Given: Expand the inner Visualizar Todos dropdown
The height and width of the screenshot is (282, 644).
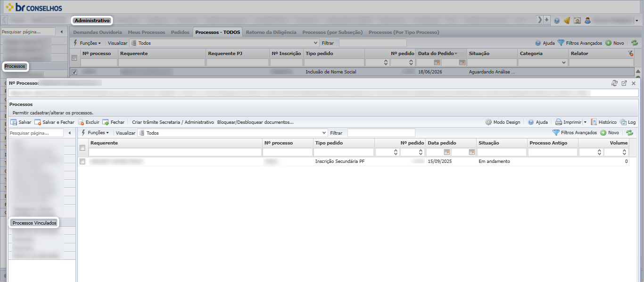Looking at the screenshot, I should point(323,133).
